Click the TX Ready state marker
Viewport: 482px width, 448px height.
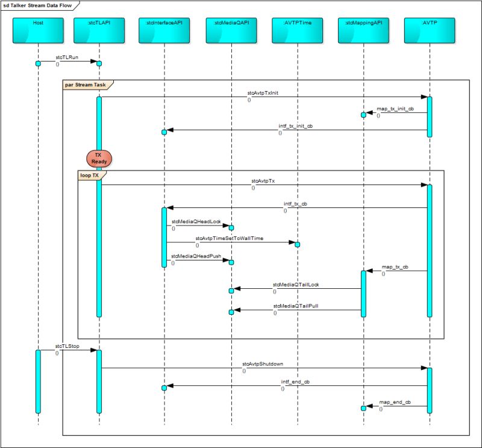click(x=99, y=159)
